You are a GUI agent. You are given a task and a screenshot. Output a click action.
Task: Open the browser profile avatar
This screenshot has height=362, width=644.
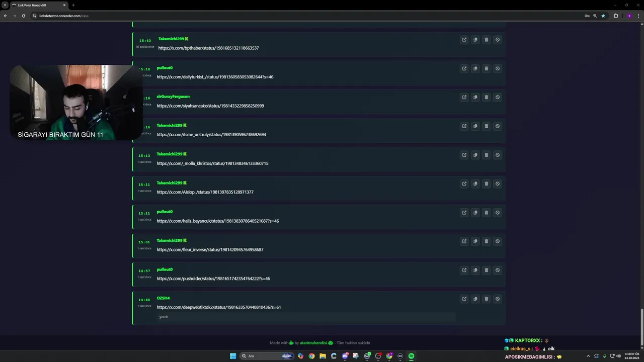pyautogui.click(x=629, y=16)
